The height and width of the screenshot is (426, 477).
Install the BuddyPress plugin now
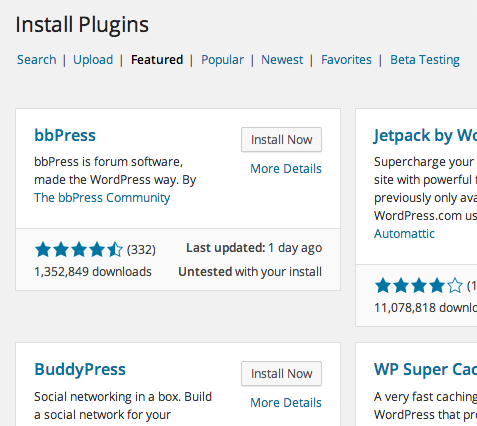point(281,374)
